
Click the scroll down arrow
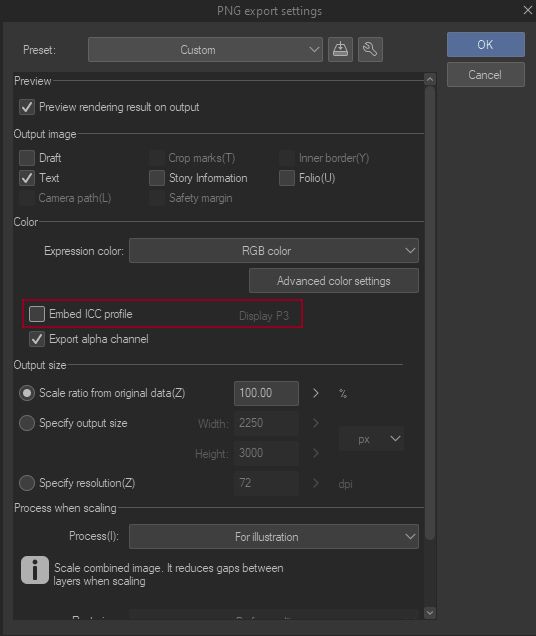click(x=430, y=612)
